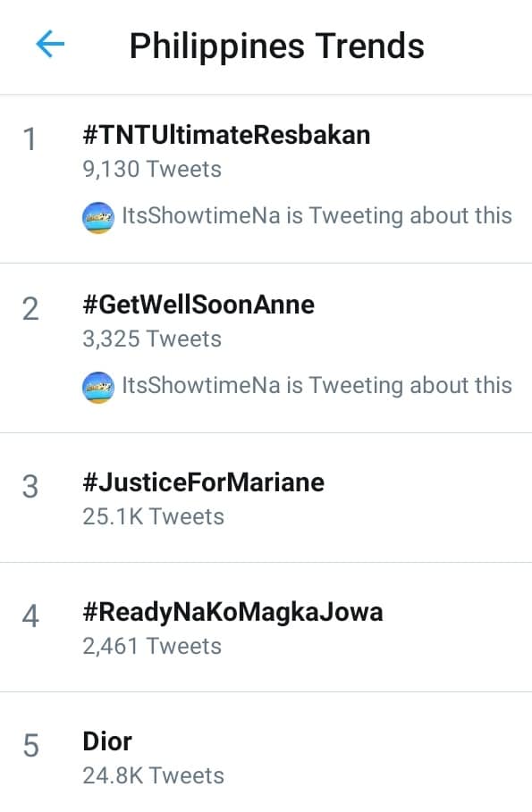Tap rank number 1 in trends
The image size is (532, 812).
pyautogui.click(x=30, y=139)
